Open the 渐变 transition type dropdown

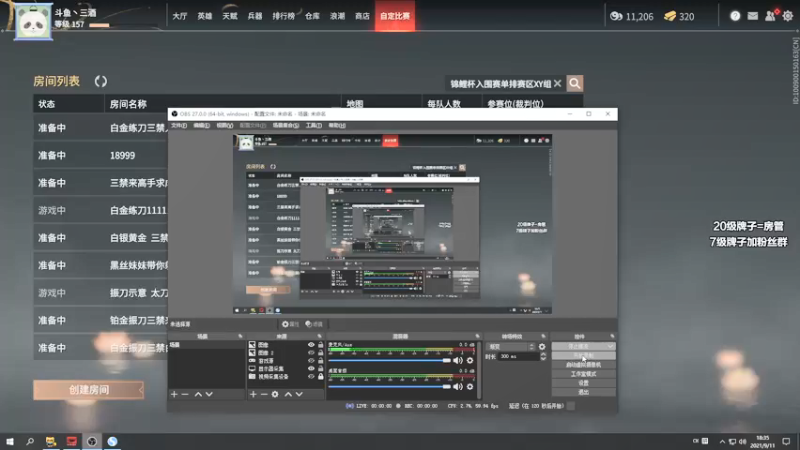(x=510, y=347)
